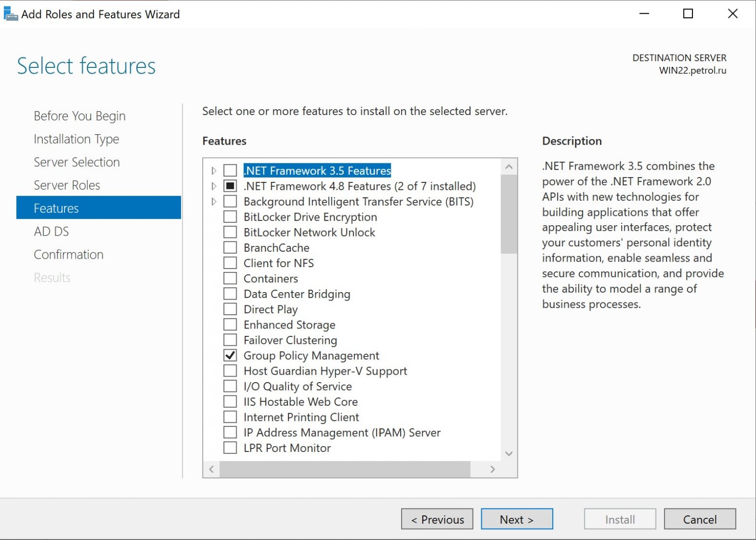Select BitLocker Network Unlock in the list
756x540 pixels.
[309, 232]
